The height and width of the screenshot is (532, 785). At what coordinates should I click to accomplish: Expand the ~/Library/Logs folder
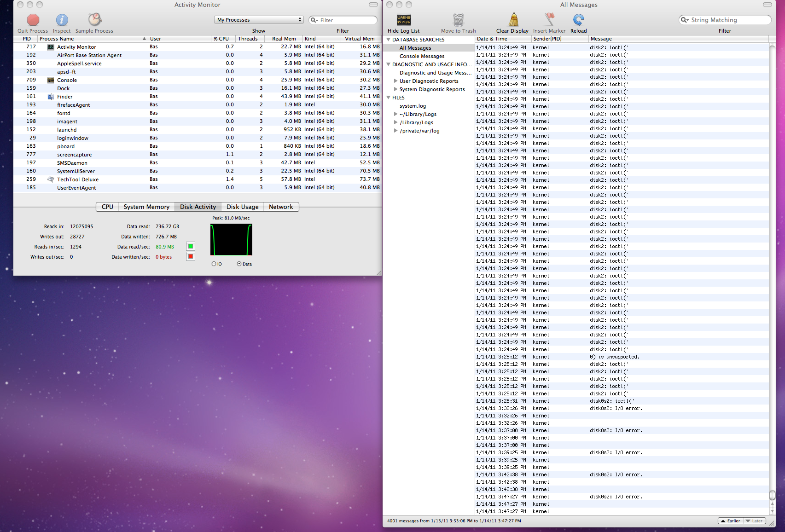[395, 114]
